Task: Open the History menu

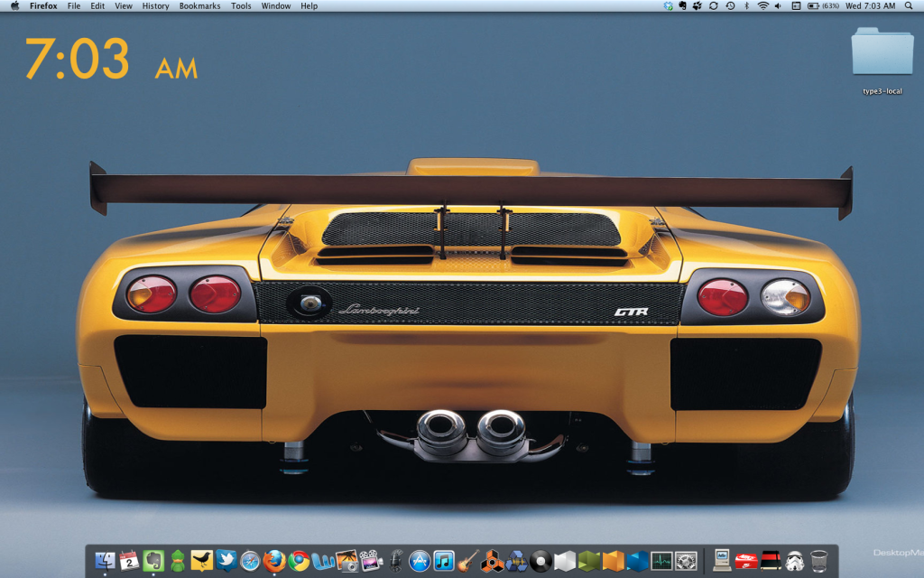Action: [x=155, y=6]
